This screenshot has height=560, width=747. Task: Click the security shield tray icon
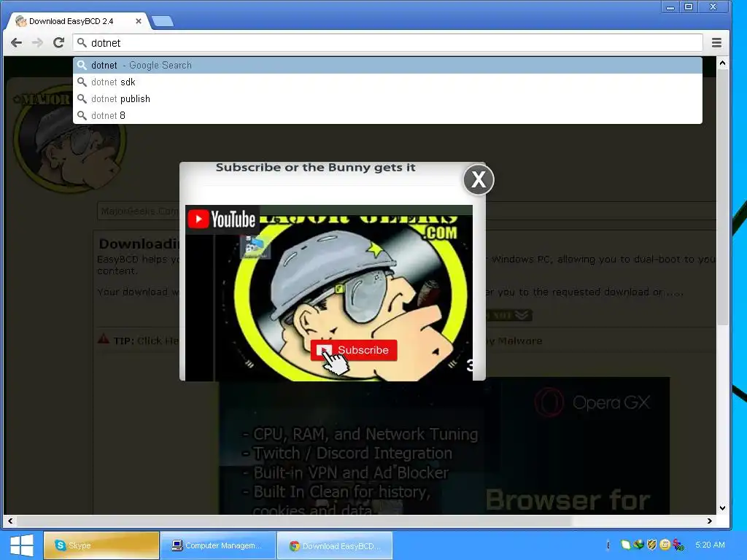coord(651,545)
